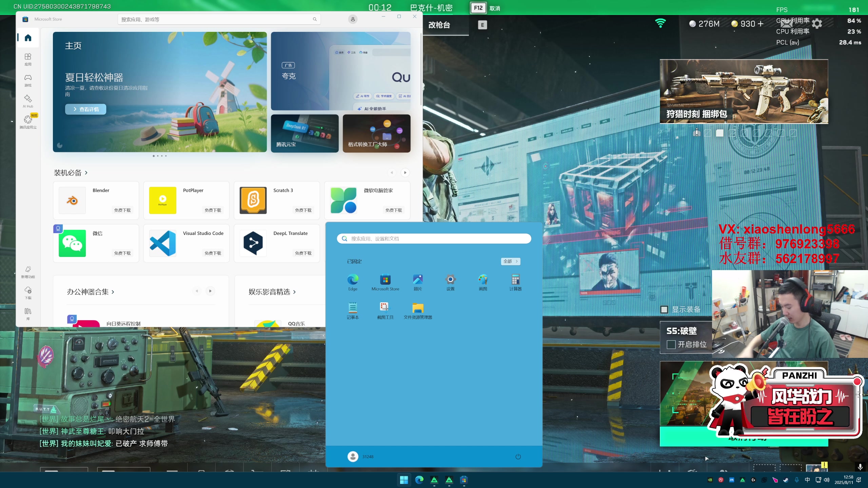
Task: Expand 办公神器合集 section
Action: [x=91, y=292]
